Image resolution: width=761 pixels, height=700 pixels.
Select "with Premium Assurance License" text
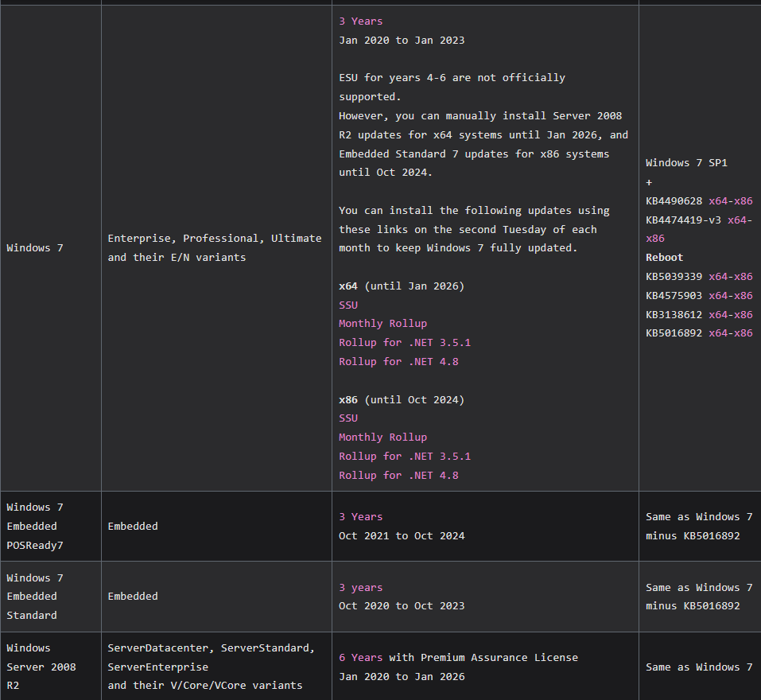pos(483,658)
